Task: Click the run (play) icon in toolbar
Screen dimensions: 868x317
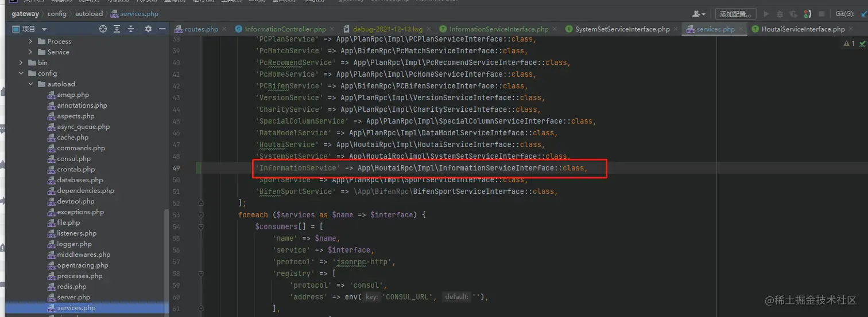Action: pos(766,14)
